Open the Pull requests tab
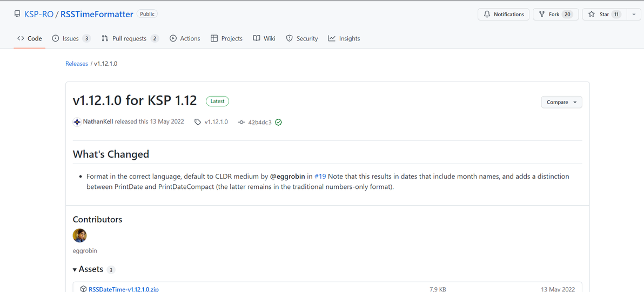 point(130,38)
